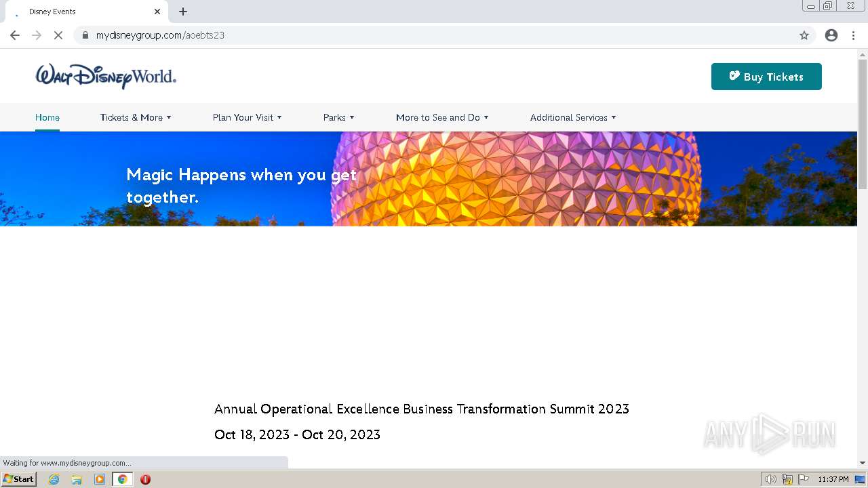The height and width of the screenshot is (488, 868).
Task: Click the page scrollbar up arrow
Action: coord(863,54)
